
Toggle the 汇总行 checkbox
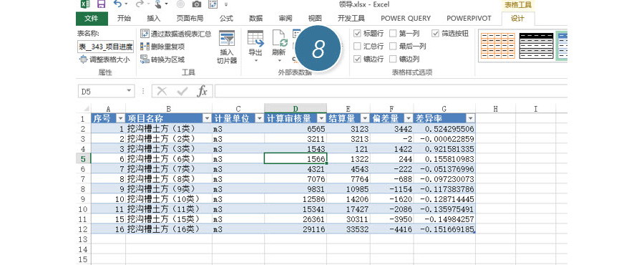[x=357, y=47]
